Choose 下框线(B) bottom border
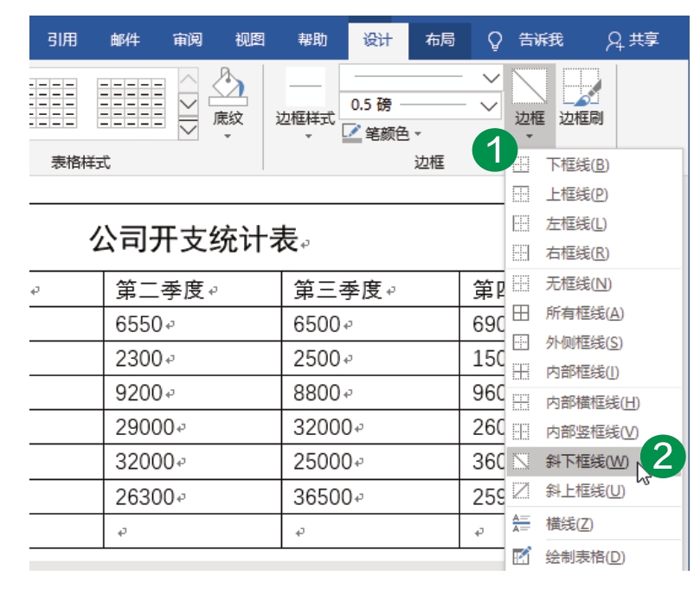Screen dimensions: 700x595 594,164
